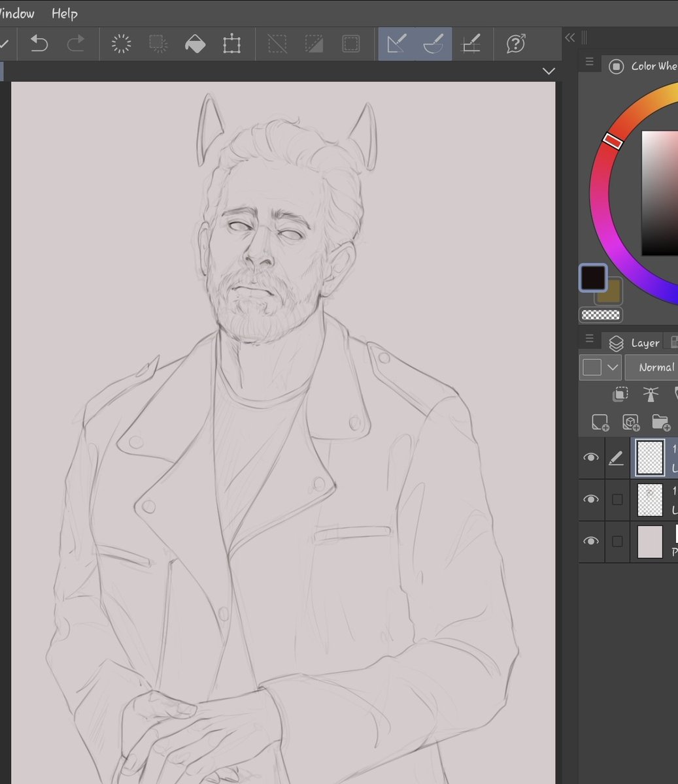Toggle the pen edit mark on the top layer
The height and width of the screenshot is (784, 678).
tap(617, 457)
